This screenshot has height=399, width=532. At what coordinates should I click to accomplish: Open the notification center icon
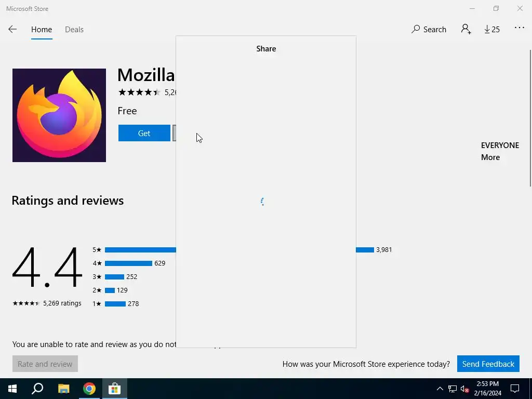tap(515, 389)
